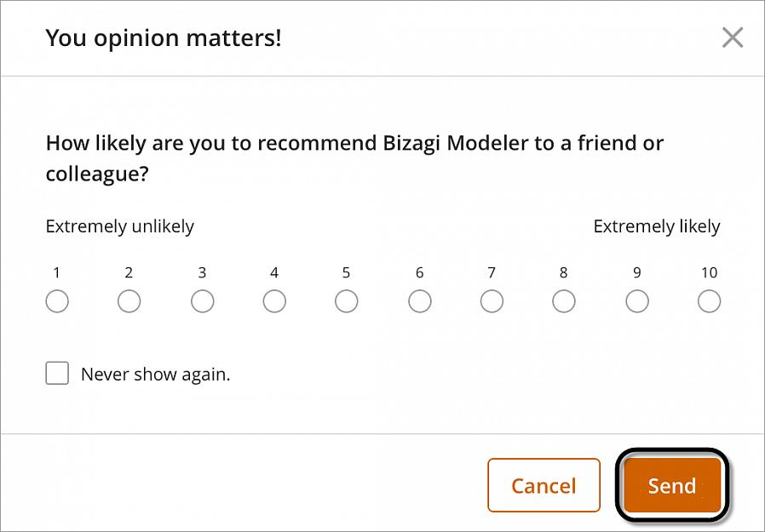Pick rating 3 on the scale

202,301
